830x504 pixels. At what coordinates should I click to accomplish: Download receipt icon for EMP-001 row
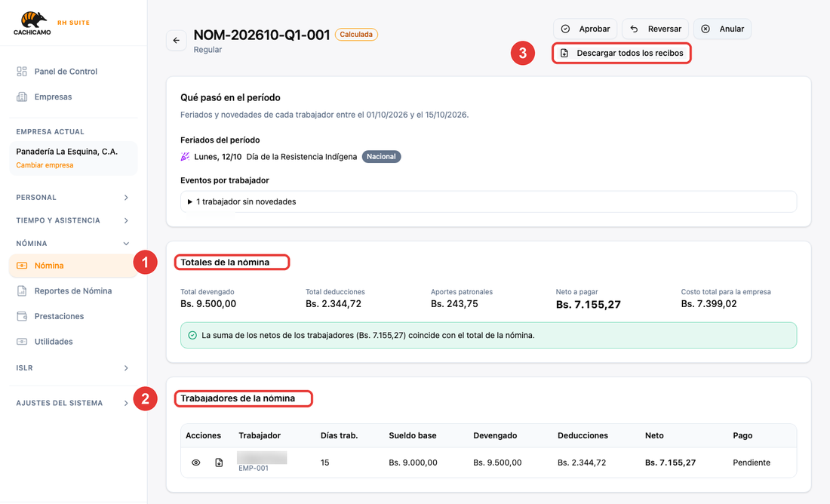click(219, 463)
